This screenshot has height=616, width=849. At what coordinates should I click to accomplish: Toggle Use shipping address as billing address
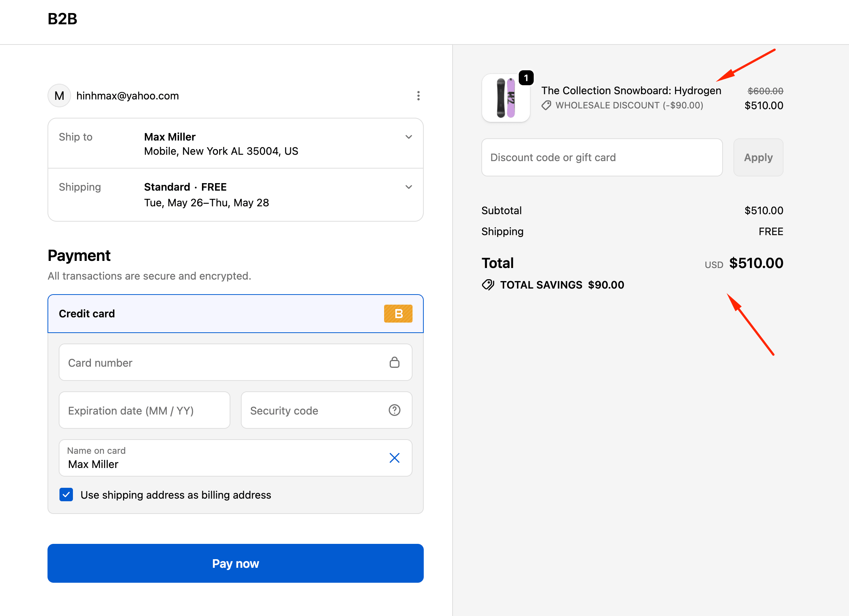[66, 495]
